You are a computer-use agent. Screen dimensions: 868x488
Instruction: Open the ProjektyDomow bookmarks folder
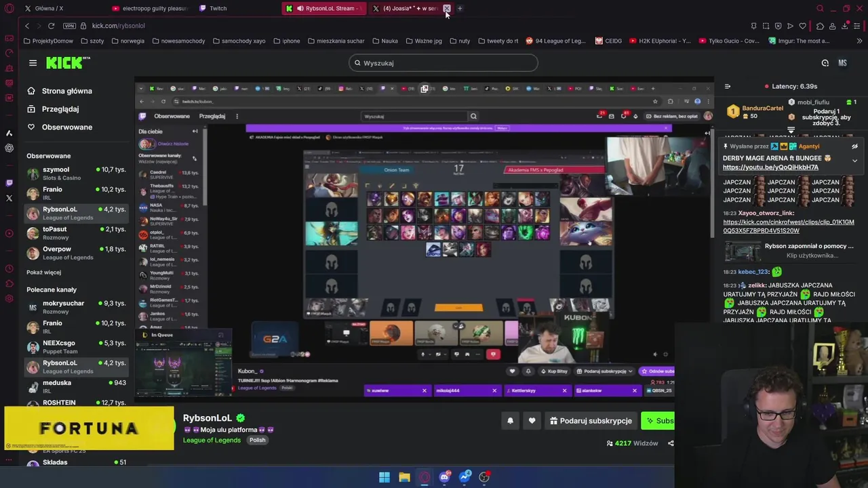[x=48, y=41]
